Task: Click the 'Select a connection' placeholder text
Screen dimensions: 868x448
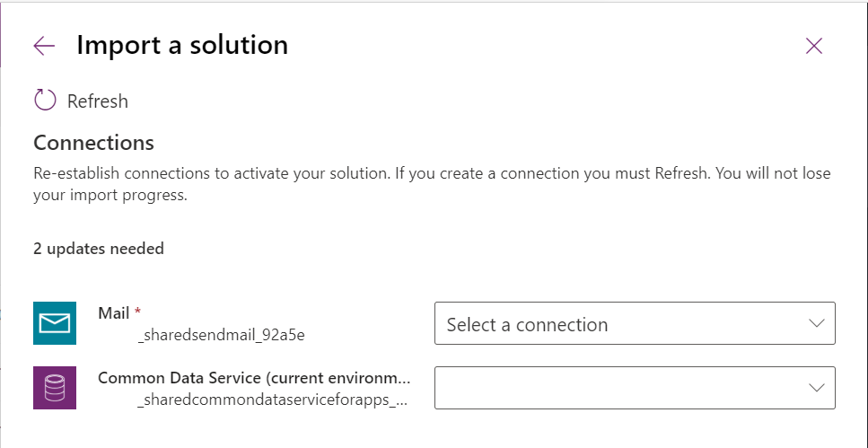Action: point(527,324)
